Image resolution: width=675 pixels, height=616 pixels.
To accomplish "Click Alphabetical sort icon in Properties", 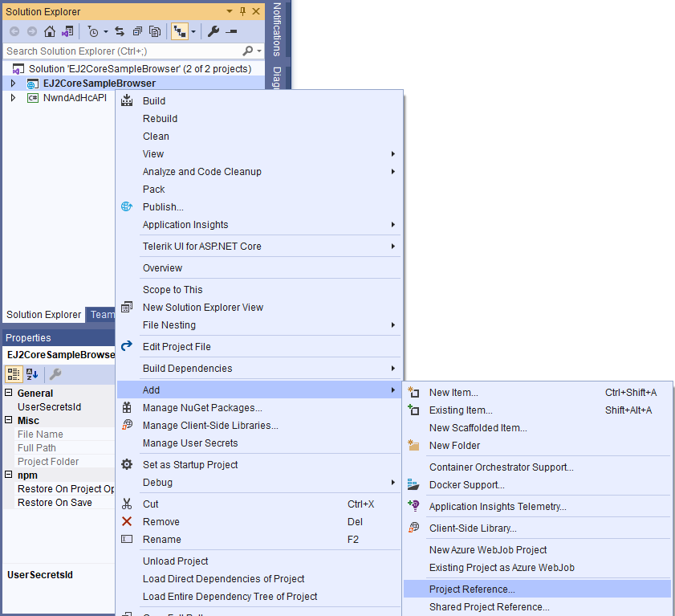I will [x=32, y=374].
